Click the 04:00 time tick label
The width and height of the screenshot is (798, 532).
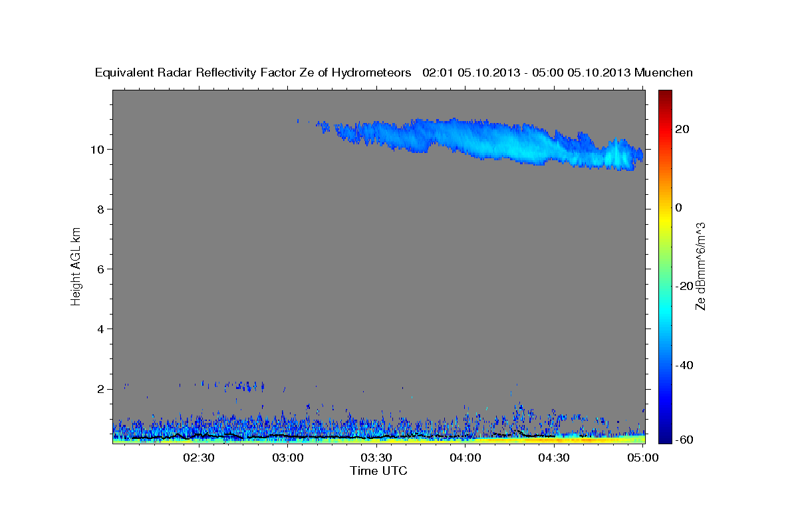(x=465, y=458)
